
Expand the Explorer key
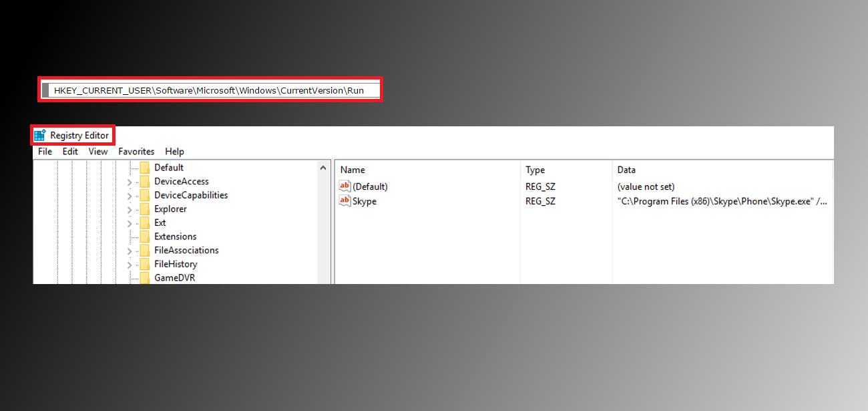click(130, 209)
